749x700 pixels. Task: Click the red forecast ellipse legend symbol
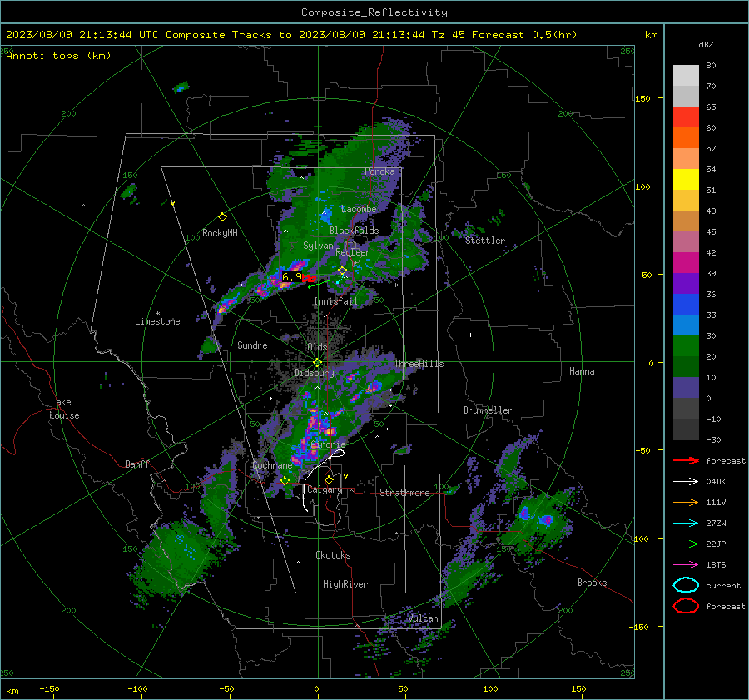click(x=686, y=606)
